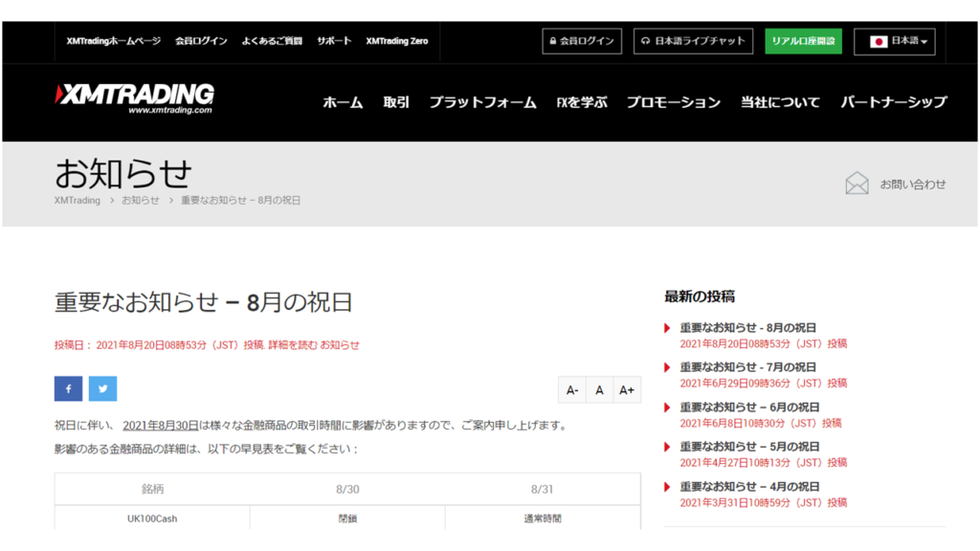Go to お知らせ in the breadcrumb
Viewport: 980px width, 551px height.
[141, 201]
